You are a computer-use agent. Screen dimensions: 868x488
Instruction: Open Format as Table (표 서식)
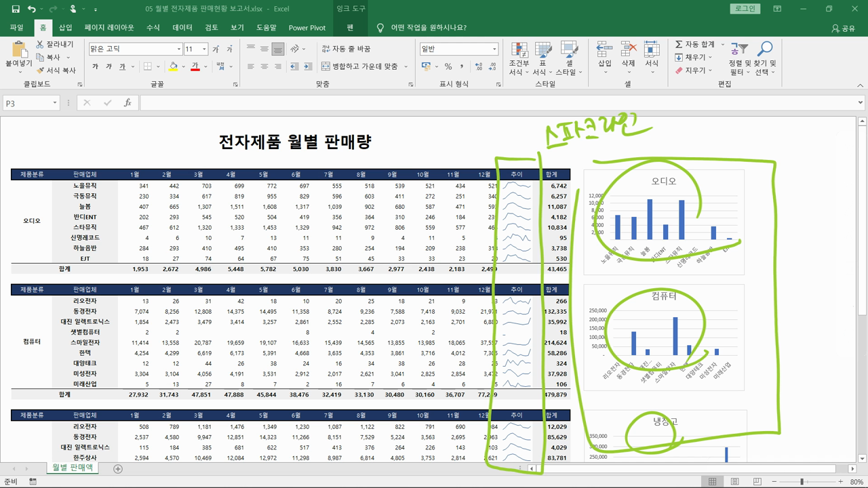tap(542, 59)
